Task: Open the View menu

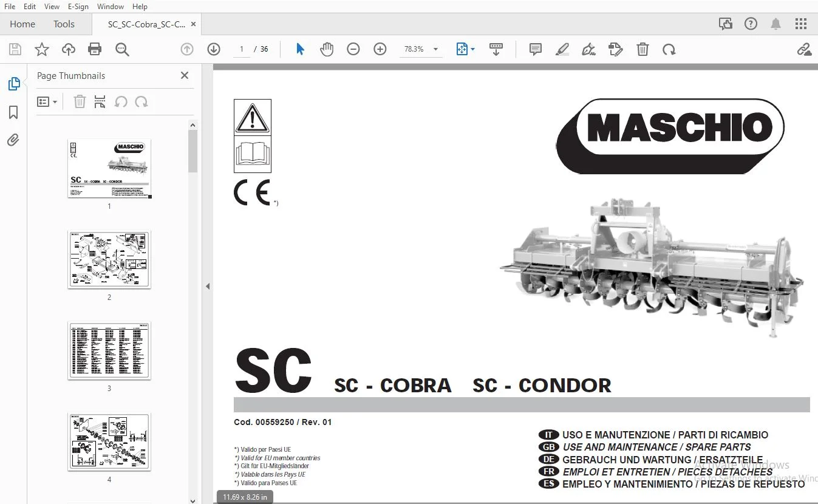Action: (52, 7)
